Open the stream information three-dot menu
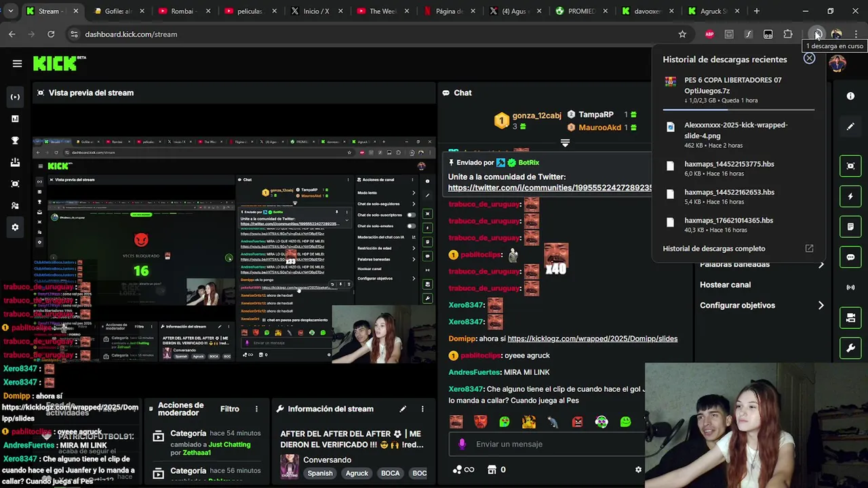 coord(422,409)
